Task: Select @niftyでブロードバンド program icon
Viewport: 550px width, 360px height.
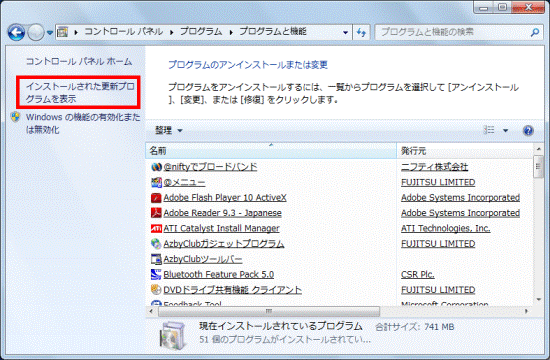Action: click(x=156, y=167)
